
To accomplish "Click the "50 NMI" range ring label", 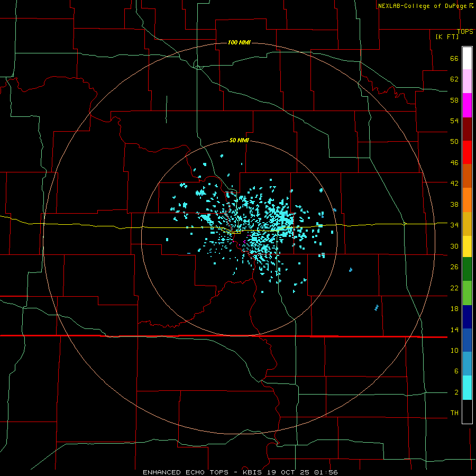I will pos(239,140).
